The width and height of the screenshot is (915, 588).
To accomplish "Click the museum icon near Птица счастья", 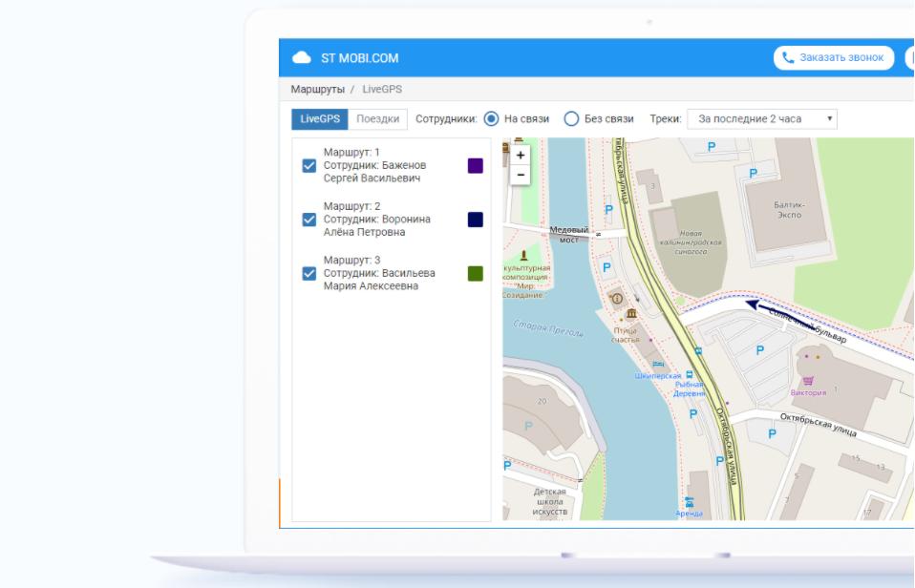I will coord(631,314).
